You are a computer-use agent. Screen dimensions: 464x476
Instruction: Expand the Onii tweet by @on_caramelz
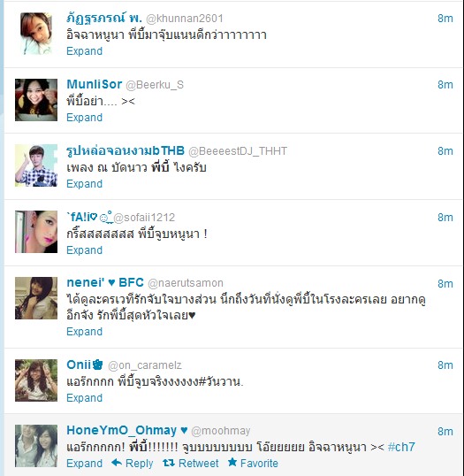[84, 397]
